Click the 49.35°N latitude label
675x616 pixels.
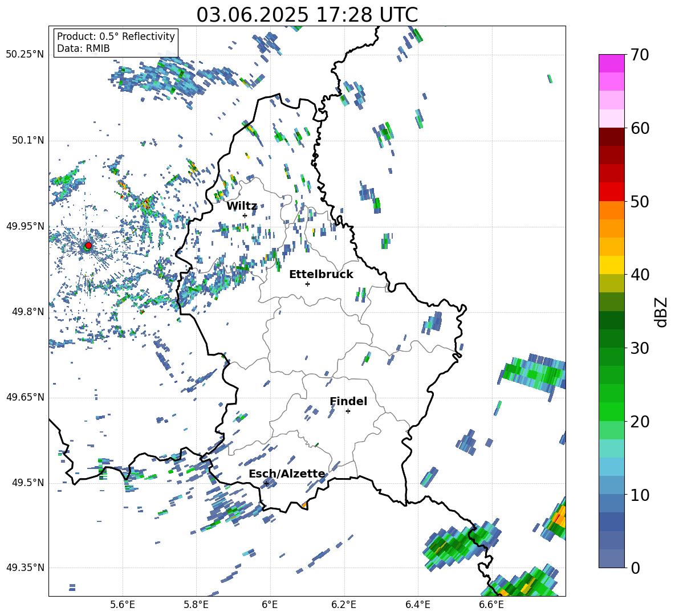click(25, 568)
